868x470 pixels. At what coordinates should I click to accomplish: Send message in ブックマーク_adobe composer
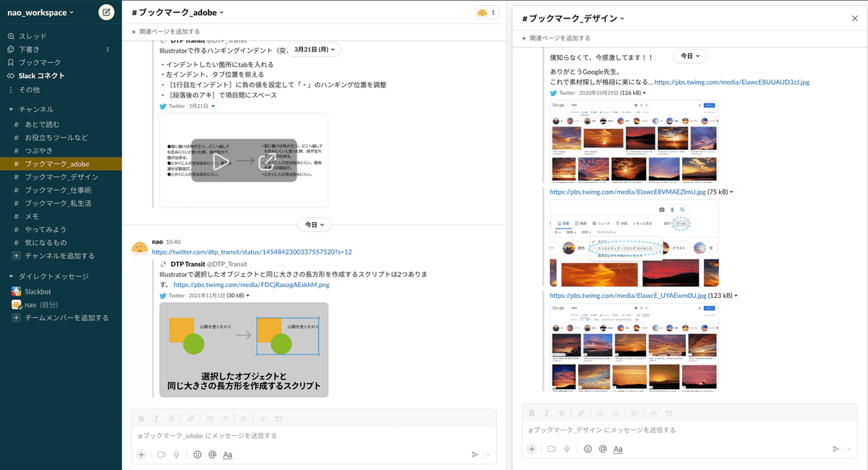[x=475, y=455]
